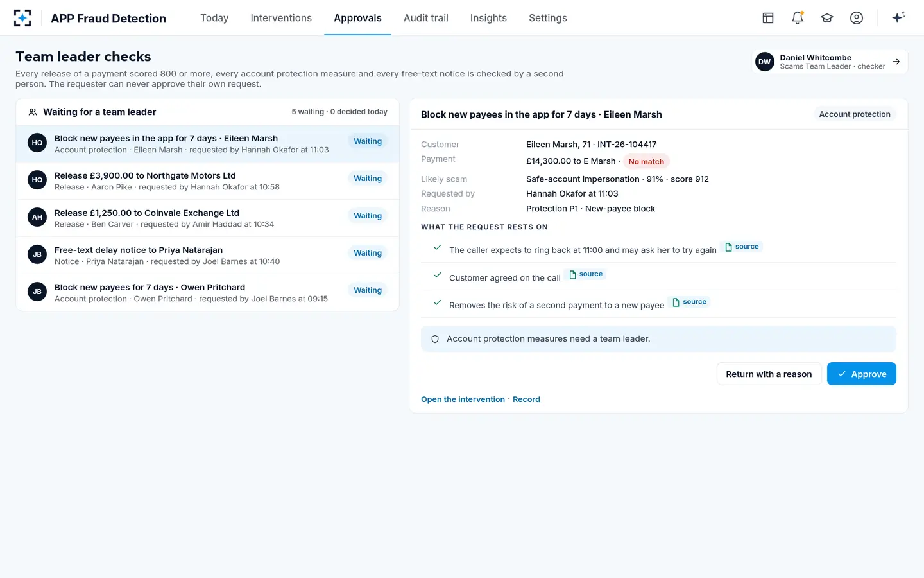Open source for Customer agreed on the call
The width and height of the screenshot is (924, 578).
click(586, 274)
